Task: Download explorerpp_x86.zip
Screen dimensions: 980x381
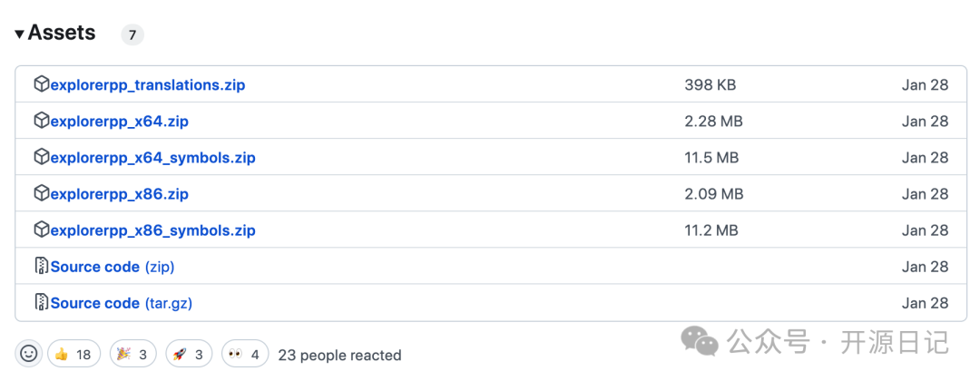Action: click(120, 193)
